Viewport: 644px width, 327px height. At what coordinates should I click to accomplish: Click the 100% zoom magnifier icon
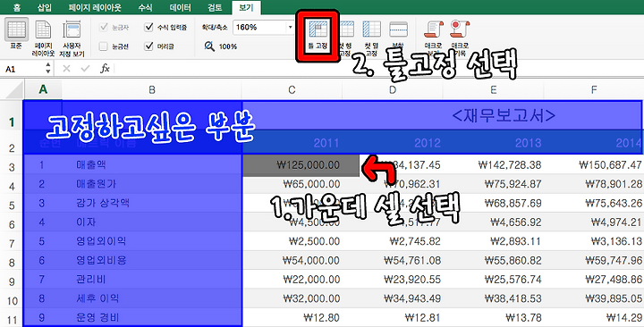210,46
